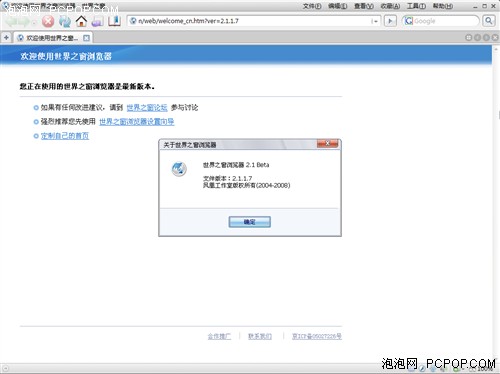Click the 世界之窗浏览器 2.1 Beta text
Viewport: 500px width, 374px height.
[x=236, y=165]
